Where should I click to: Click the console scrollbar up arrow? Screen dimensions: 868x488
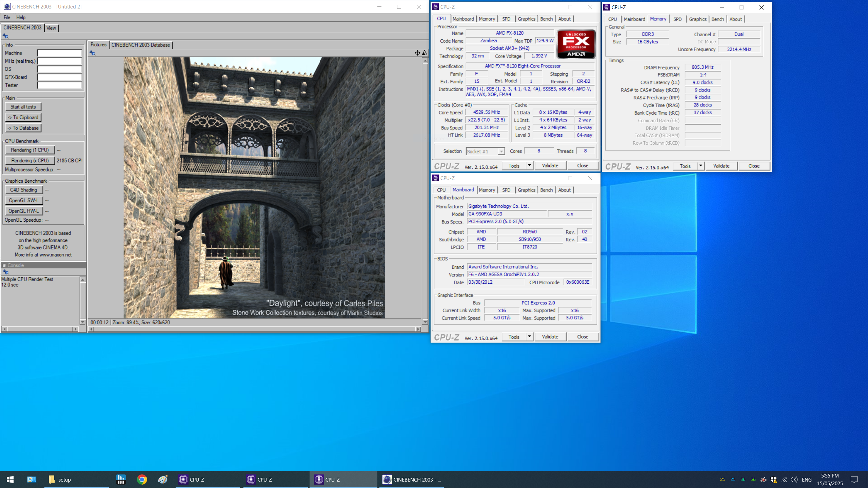point(82,280)
